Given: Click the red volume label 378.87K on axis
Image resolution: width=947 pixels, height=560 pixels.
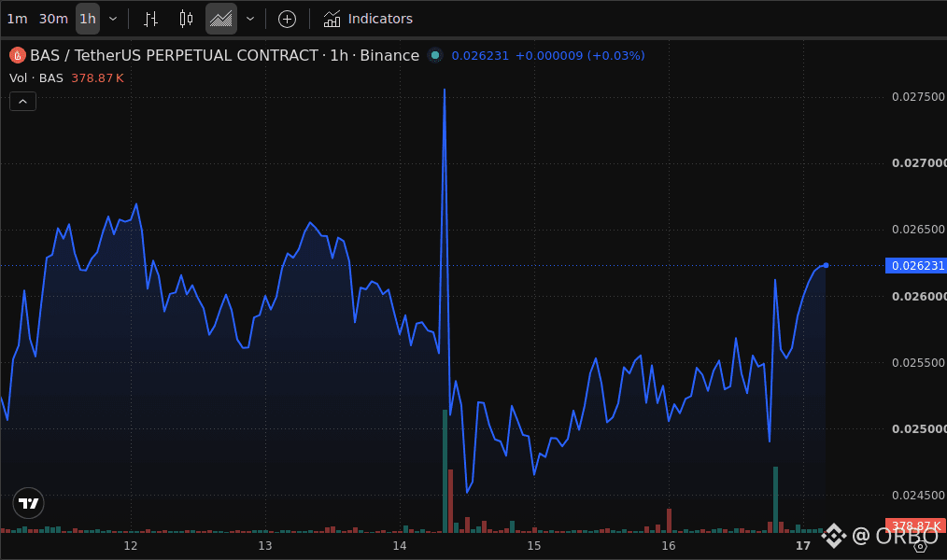Looking at the screenshot, I should tap(916, 525).
